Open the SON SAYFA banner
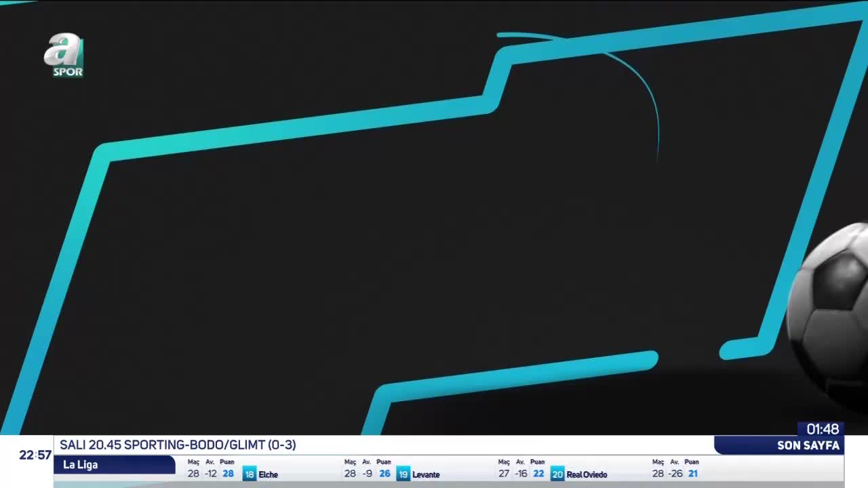This screenshot has height=488, width=868. [808, 445]
